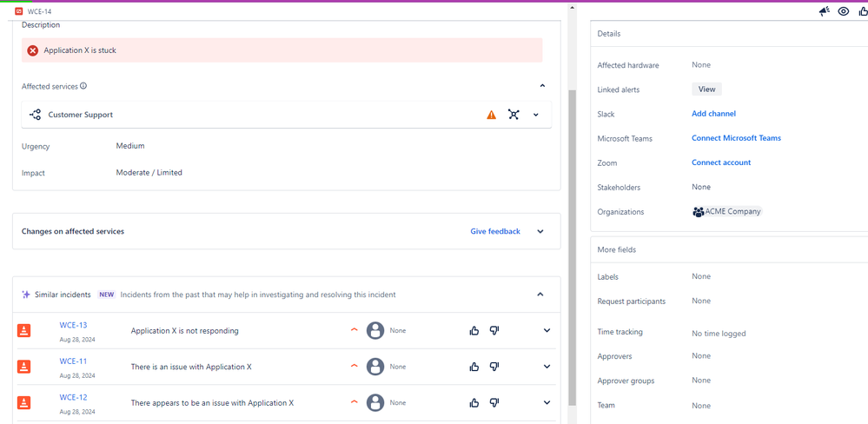868x424 pixels.
Task: Click the ACME Company organization chip
Action: [x=727, y=211]
